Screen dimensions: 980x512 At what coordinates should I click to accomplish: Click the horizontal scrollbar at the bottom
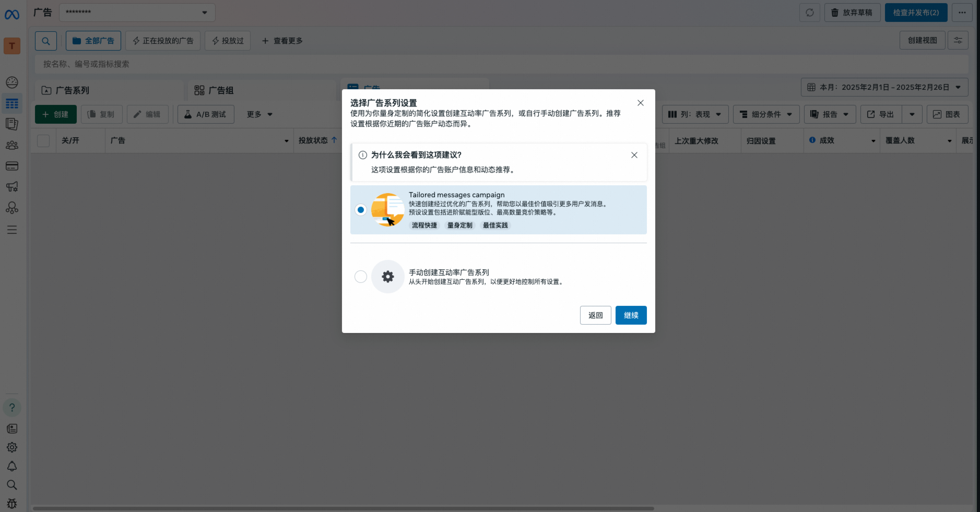343,508
